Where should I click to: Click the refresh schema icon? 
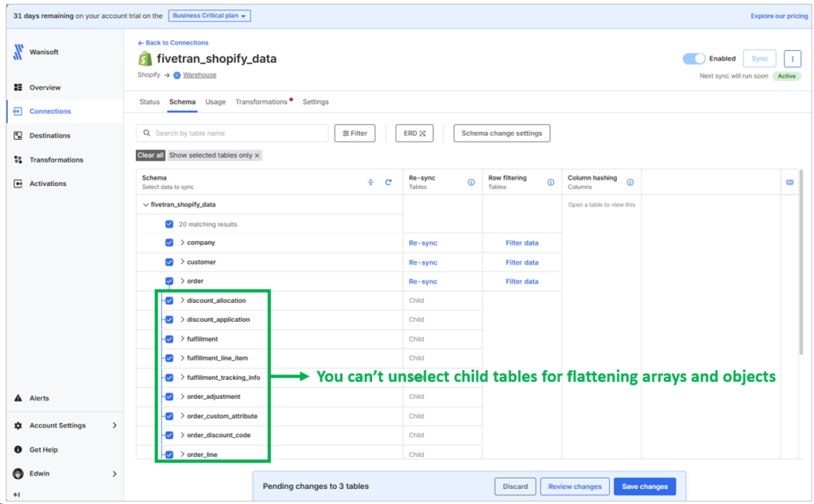pyautogui.click(x=388, y=182)
